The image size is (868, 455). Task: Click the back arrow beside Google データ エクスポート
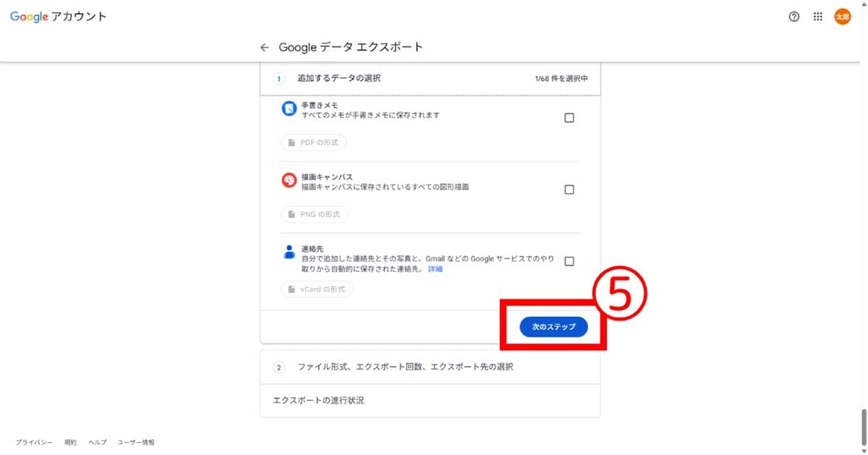264,47
